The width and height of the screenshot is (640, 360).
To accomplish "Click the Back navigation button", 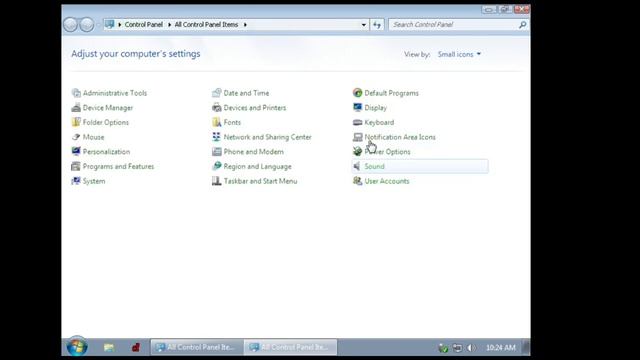I will (x=71, y=25).
